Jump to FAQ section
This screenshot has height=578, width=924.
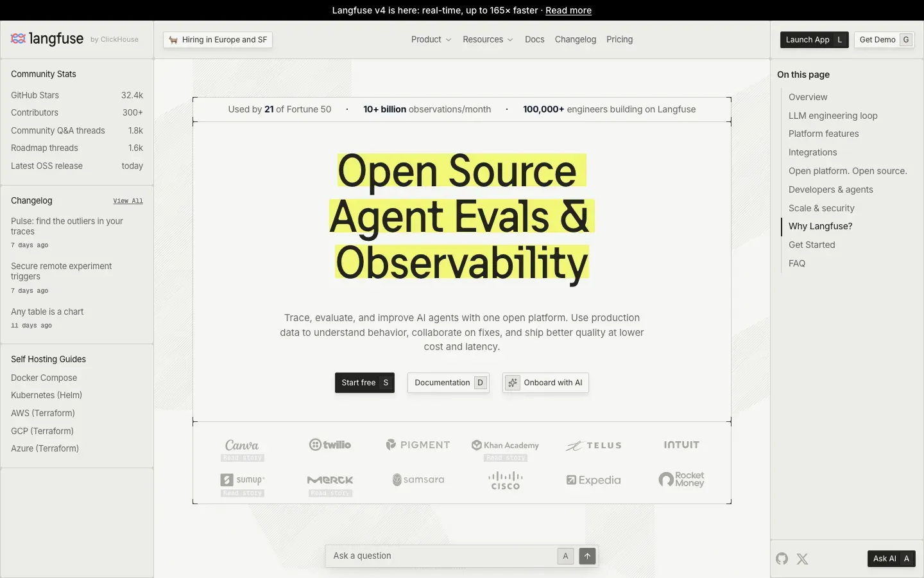[797, 263]
